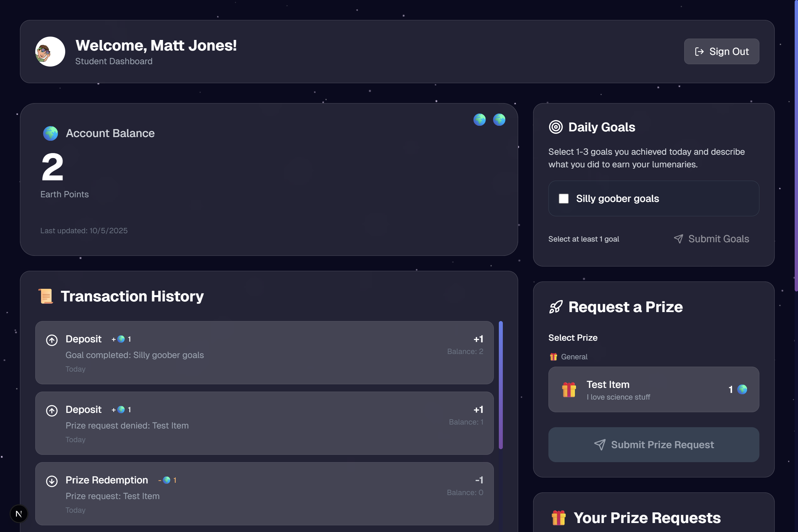The image size is (798, 532).
Task: Click the N logo at bottom left
Action: 19,514
